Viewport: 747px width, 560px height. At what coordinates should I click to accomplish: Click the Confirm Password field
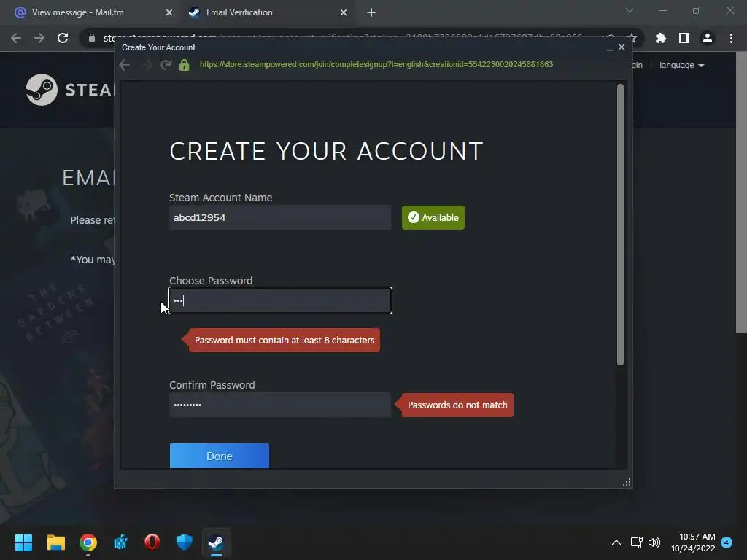(x=280, y=405)
